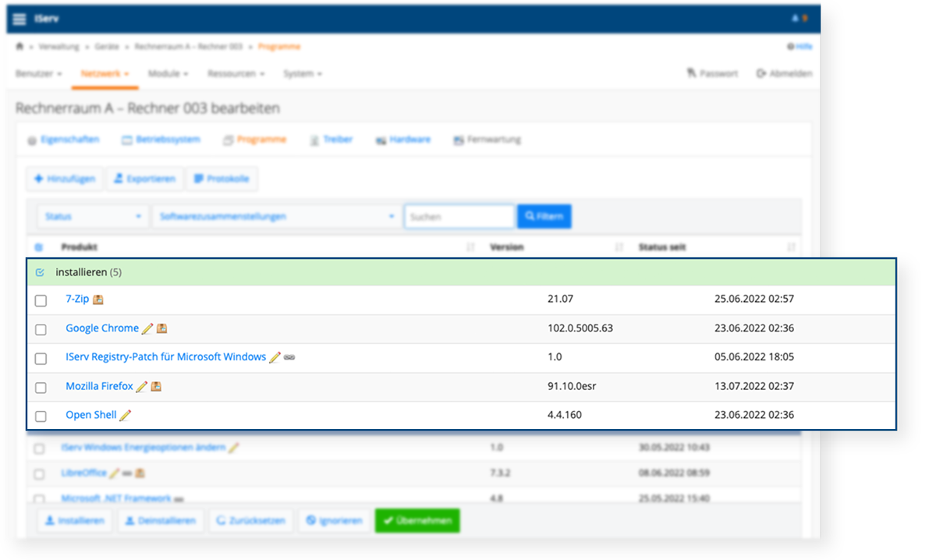Click the settings gear icon in table header
The image size is (936, 560).
click(x=39, y=247)
